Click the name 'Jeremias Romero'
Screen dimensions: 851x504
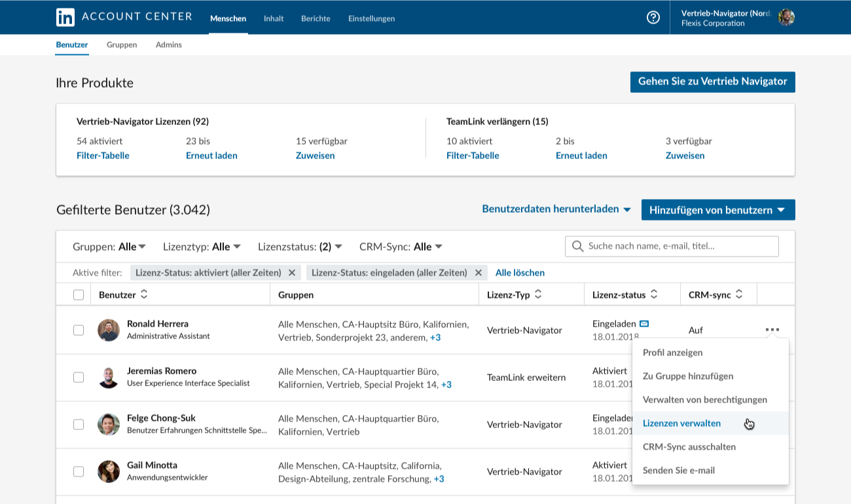162,370
